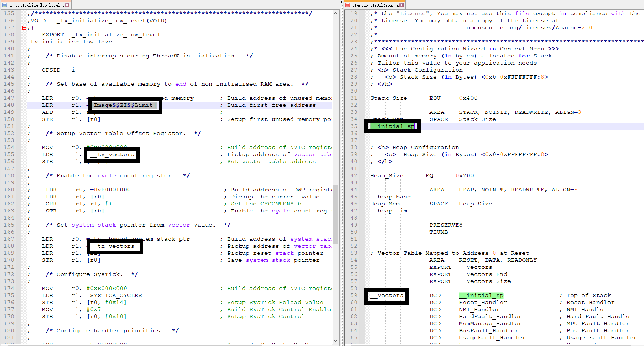The image size is (644, 346).
Task: Click the scroll-down arrow of the left editor scrollbar
Action: 336,340
